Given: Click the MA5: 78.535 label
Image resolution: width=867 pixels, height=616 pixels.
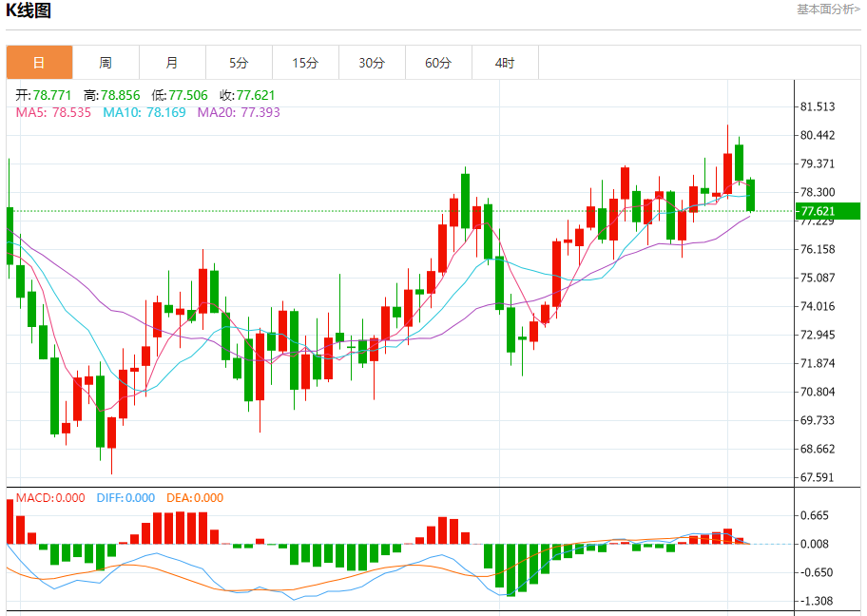Looking at the screenshot, I should point(53,112).
